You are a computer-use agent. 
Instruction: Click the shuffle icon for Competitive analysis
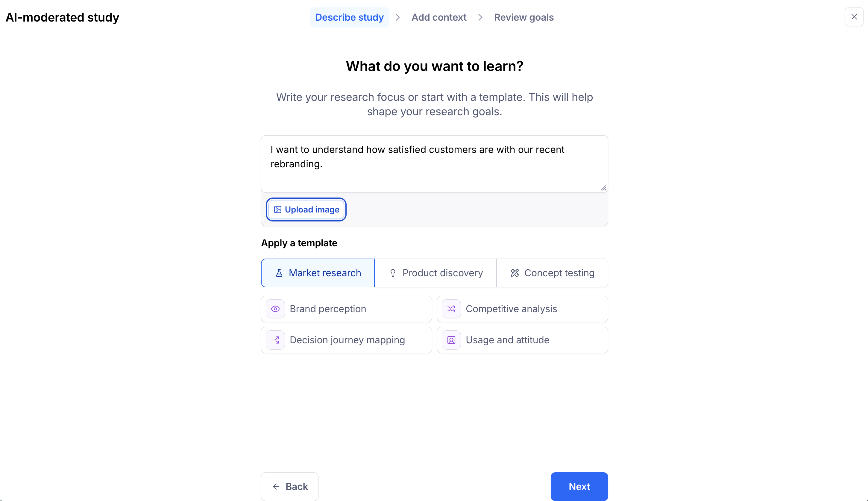click(x=451, y=309)
